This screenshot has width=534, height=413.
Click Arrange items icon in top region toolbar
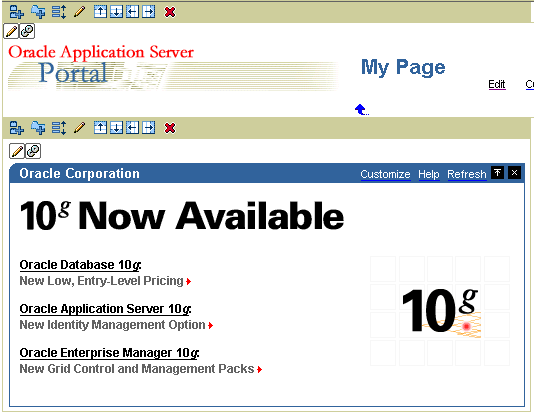[59, 12]
